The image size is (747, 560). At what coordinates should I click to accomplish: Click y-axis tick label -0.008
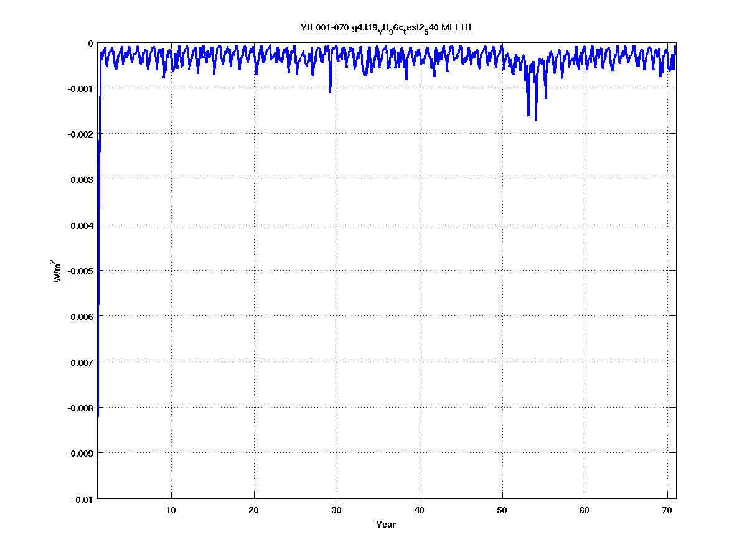[81, 408]
